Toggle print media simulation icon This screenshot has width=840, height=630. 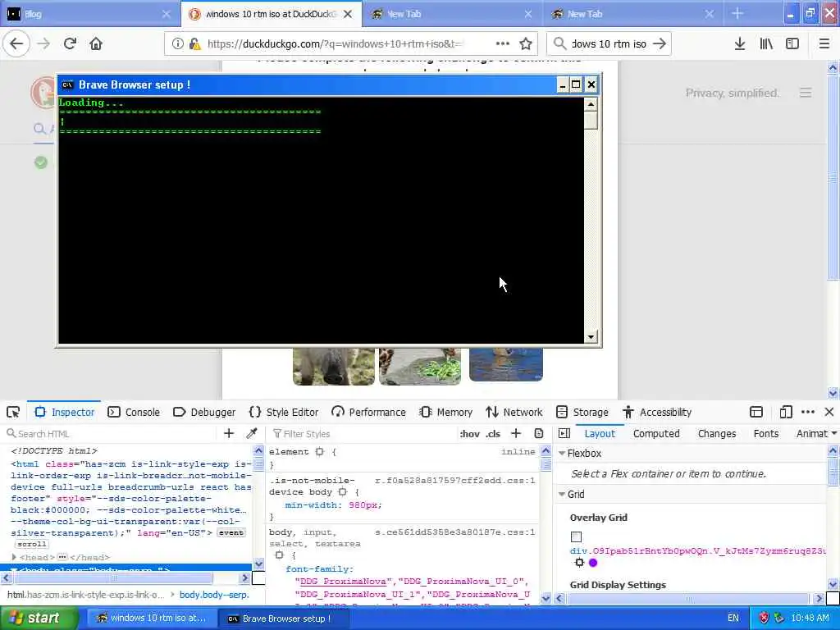click(539, 433)
